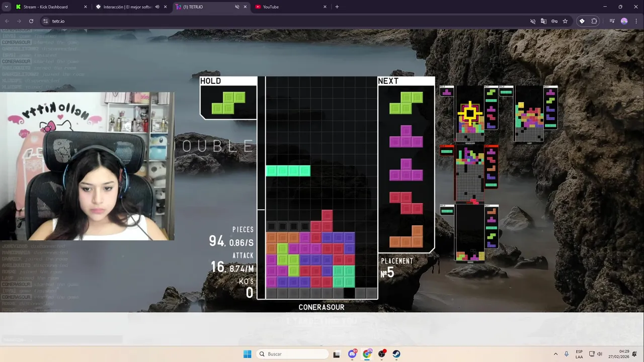Close the Stream - Kick Dashboard tab
644x362 pixels.
click(85, 7)
